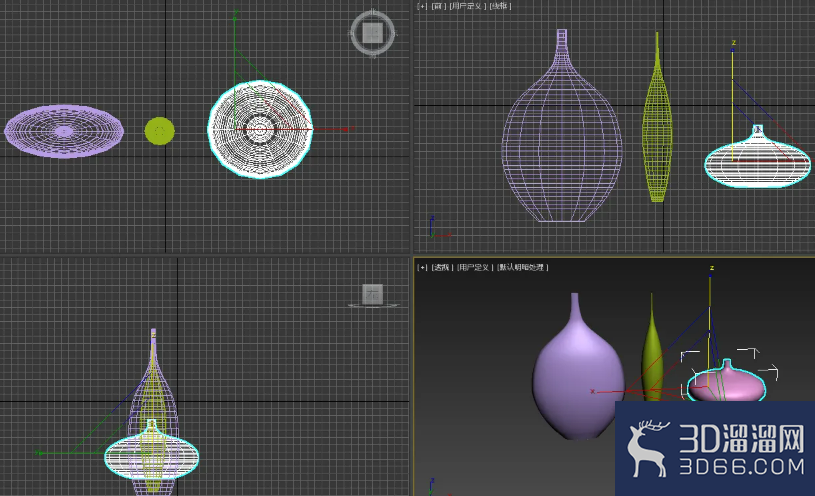
Task: Select the purple wireframe vase in the front view
Action: [x=562, y=126]
